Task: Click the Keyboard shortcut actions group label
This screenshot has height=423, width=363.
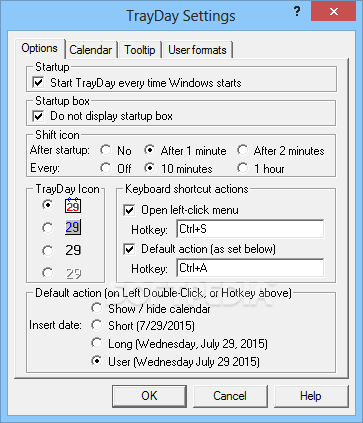Action: point(187,189)
